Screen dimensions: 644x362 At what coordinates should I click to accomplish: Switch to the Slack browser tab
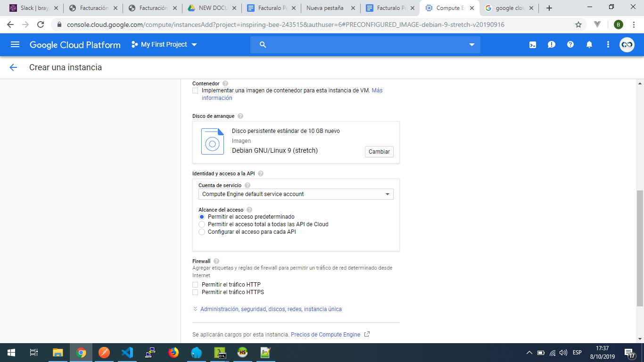click(x=33, y=8)
